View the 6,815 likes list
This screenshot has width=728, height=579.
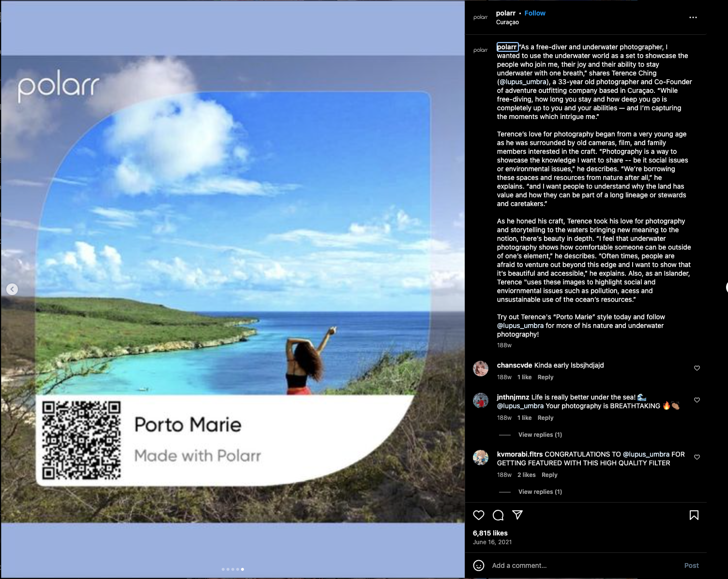490,533
